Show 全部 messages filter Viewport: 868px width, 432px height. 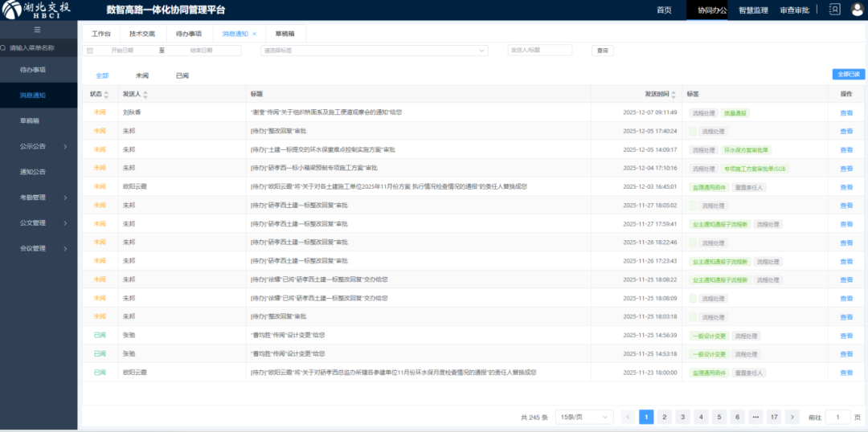(102, 75)
